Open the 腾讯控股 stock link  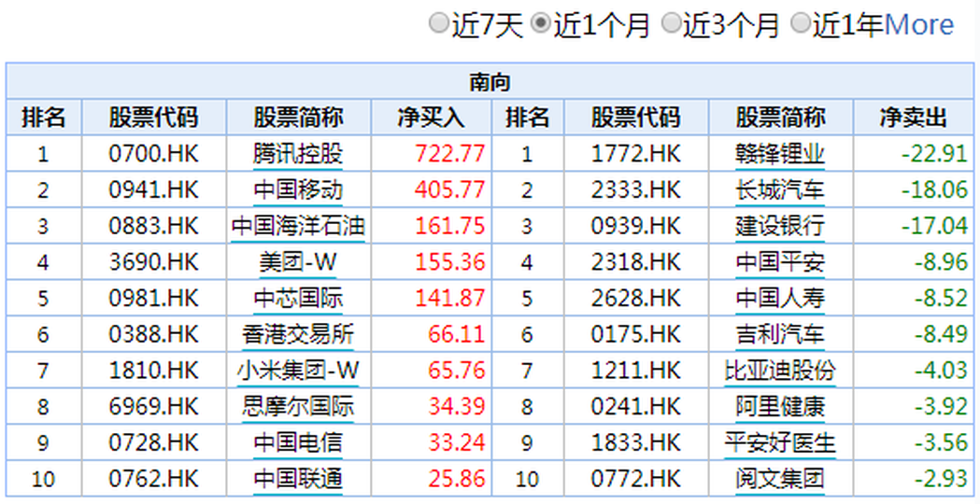(298, 153)
